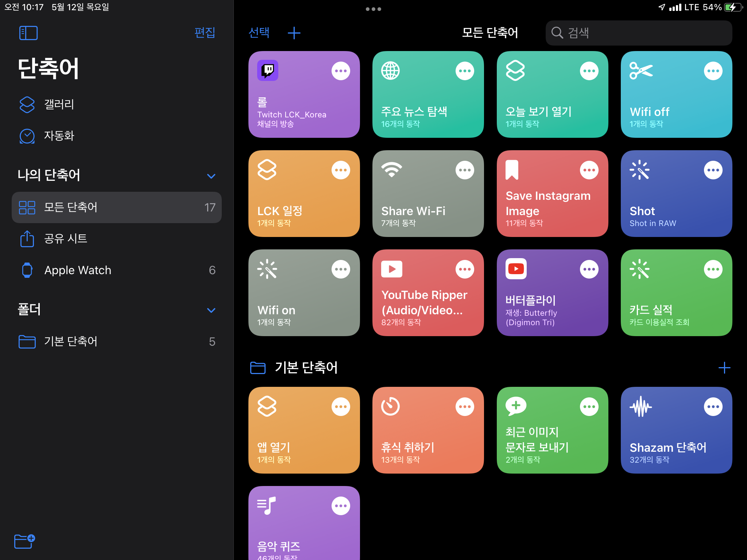The image size is (747, 560).
Task: Open the ellipsis menu on Shot shortcut
Action: [713, 170]
